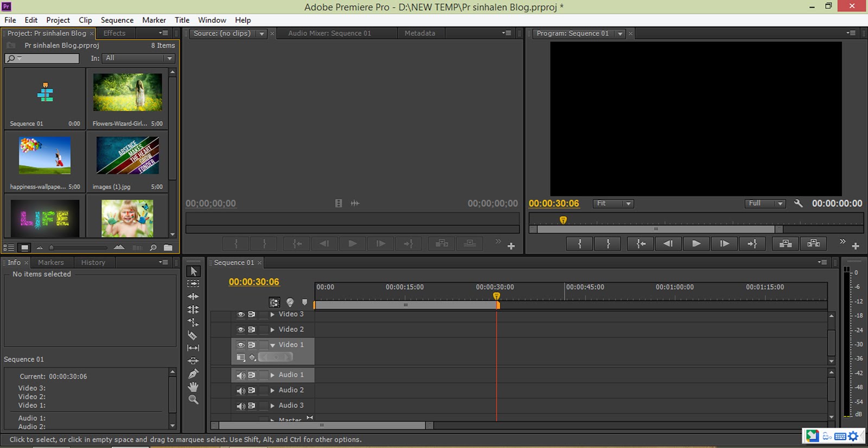The image size is (868, 448).
Task: Select the Razor tool
Action: 193,336
